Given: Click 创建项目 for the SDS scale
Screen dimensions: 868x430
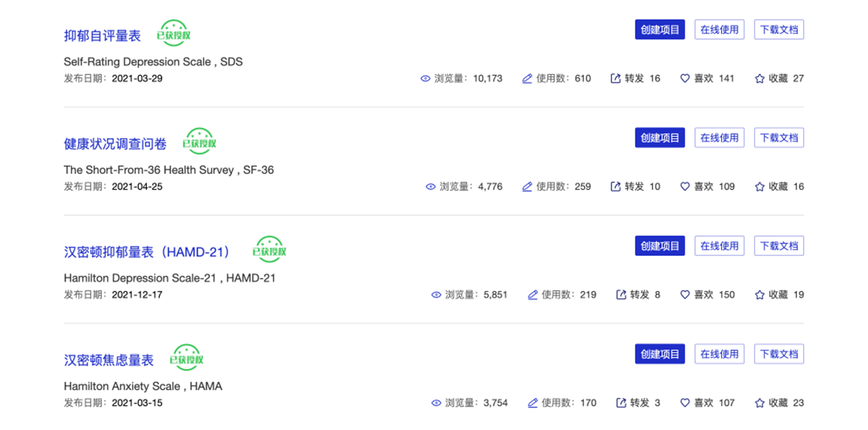Looking at the screenshot, I should 660,30.
